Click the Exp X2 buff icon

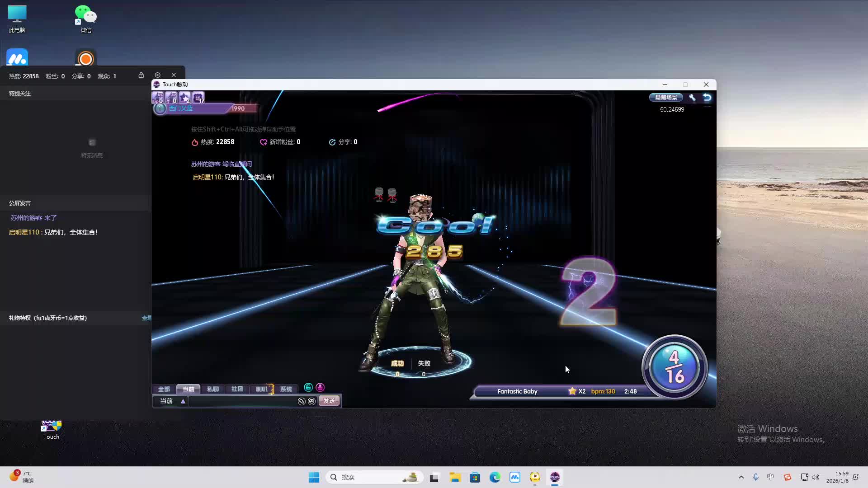point(157,97)
